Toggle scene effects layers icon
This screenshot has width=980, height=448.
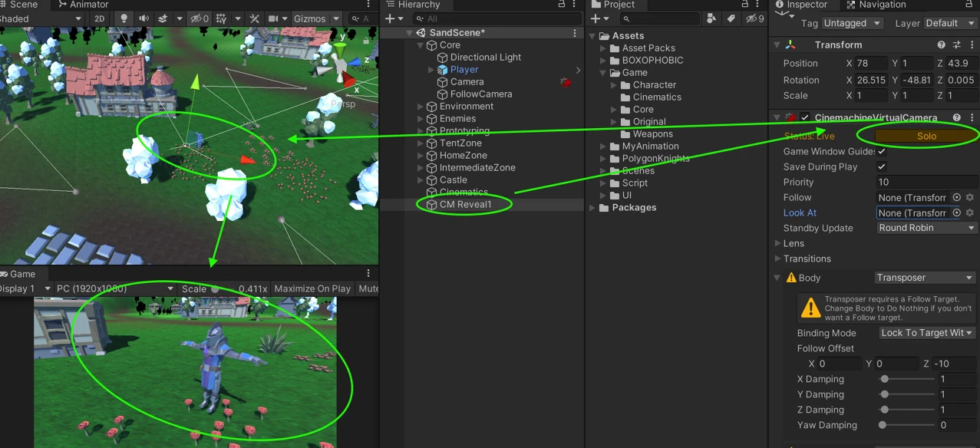(x=163, y=18)
